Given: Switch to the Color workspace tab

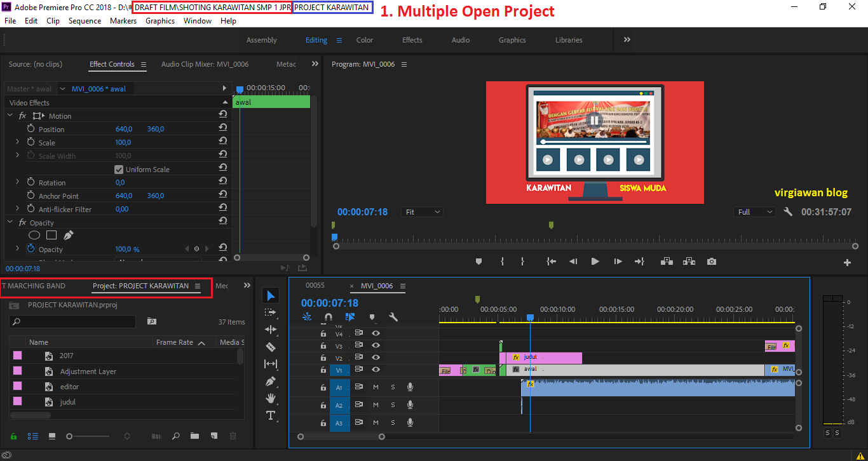Looking at the screenshot, I should [365, 40].
